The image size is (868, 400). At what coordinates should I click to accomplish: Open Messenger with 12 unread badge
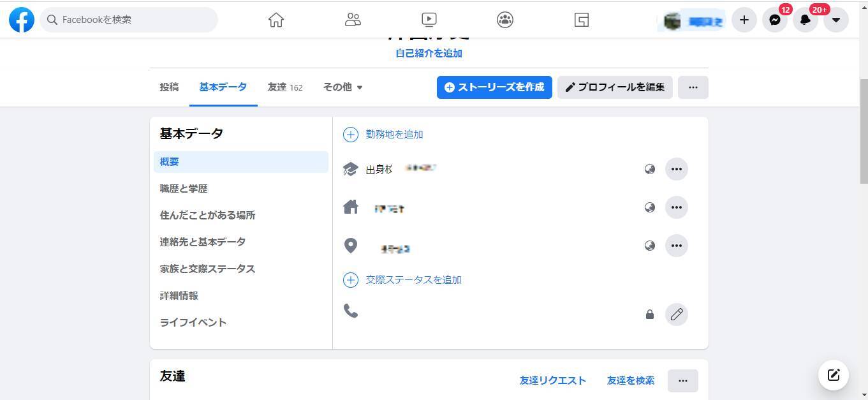click(x=774, y=20)
